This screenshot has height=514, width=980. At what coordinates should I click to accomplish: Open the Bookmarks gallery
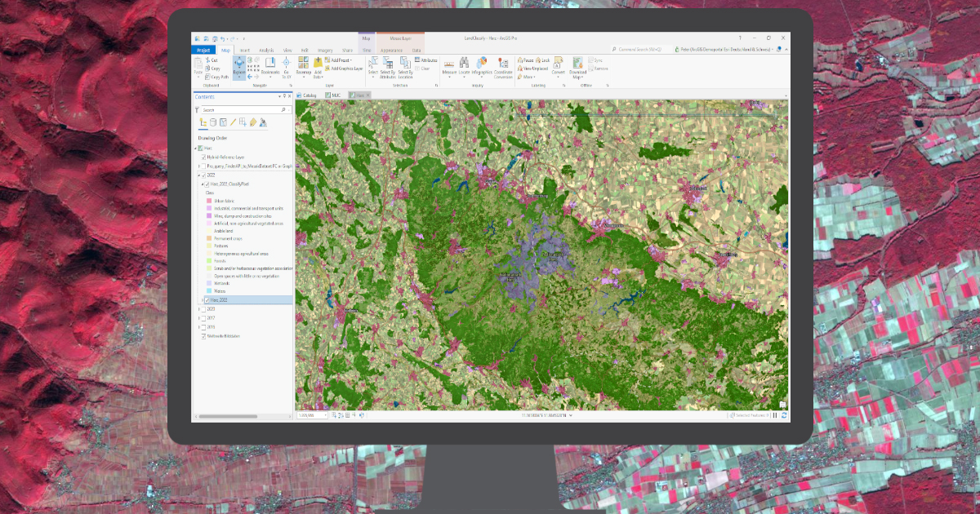(270, 64)
